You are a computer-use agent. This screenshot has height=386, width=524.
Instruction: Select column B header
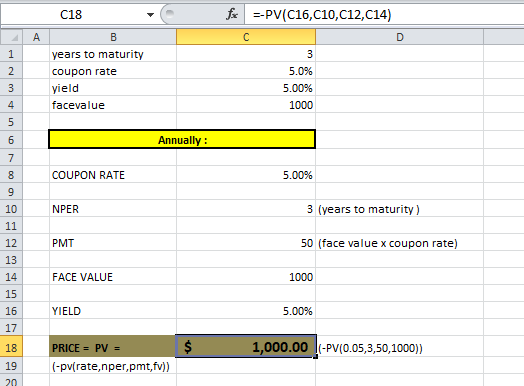pos(113,37)
